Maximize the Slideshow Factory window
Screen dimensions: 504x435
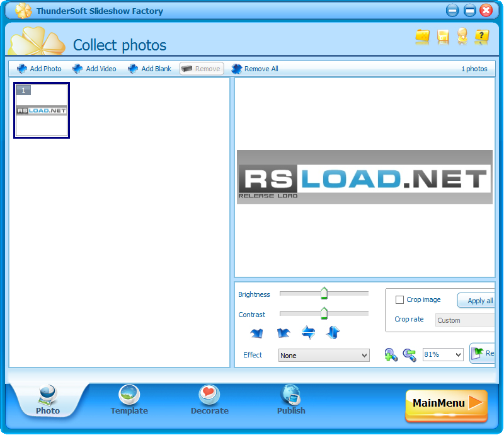[469, 11]
